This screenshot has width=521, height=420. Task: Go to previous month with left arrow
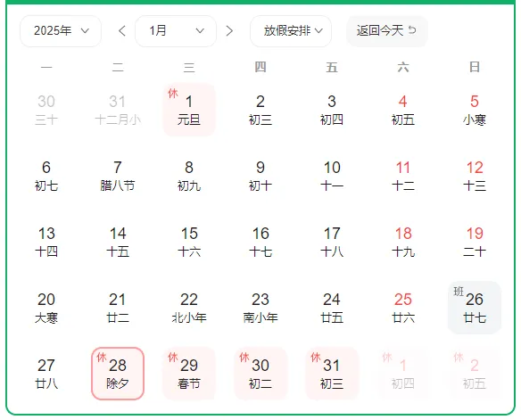click(122, 31)
